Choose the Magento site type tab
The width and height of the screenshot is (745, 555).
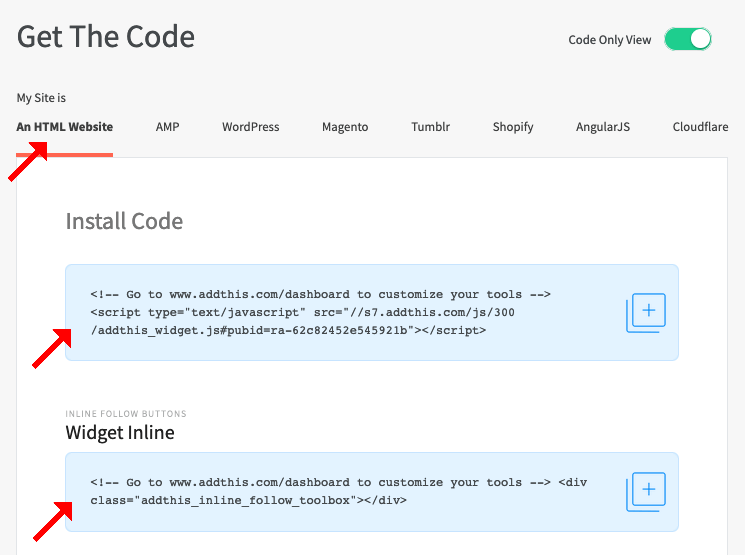(345, 127)
